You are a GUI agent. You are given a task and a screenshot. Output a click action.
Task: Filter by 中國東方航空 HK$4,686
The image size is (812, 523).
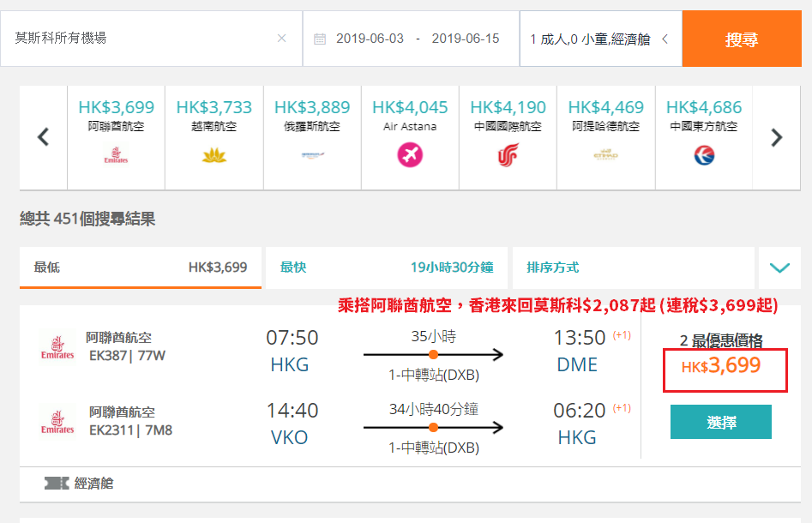704,137
